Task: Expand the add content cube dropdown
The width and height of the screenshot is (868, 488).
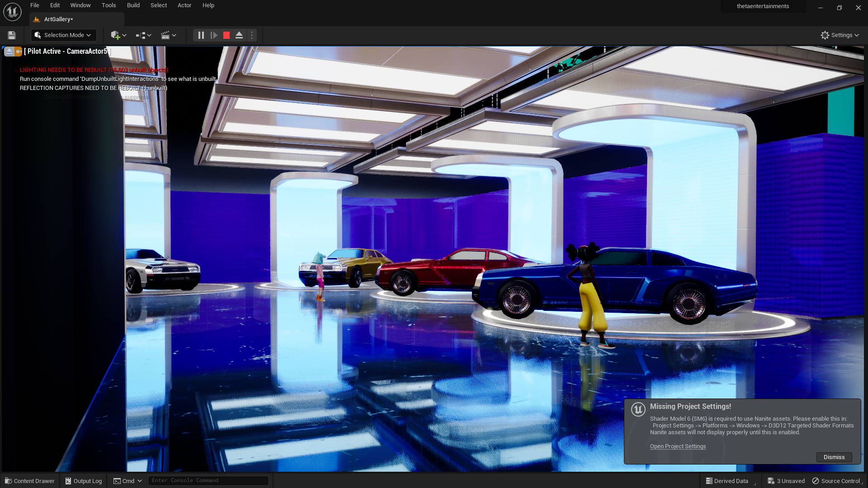Action: click(118, 35)
